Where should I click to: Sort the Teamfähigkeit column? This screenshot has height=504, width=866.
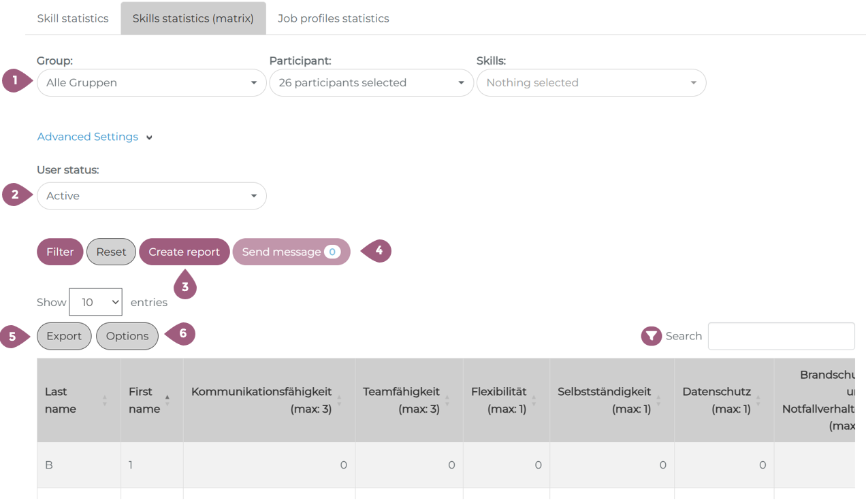pos(447,401)
